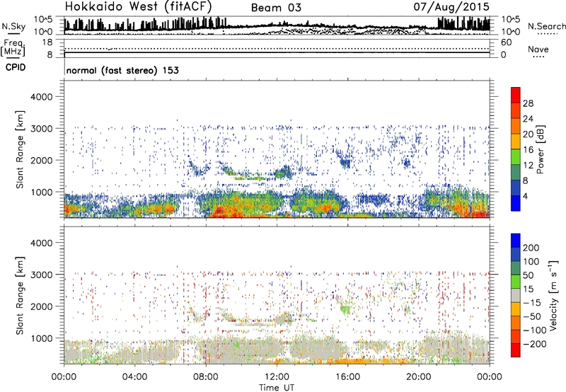Click the 50 value on the velocity scale
The height and width of the screenshot is (392, 566).
[x=528, y=275]
